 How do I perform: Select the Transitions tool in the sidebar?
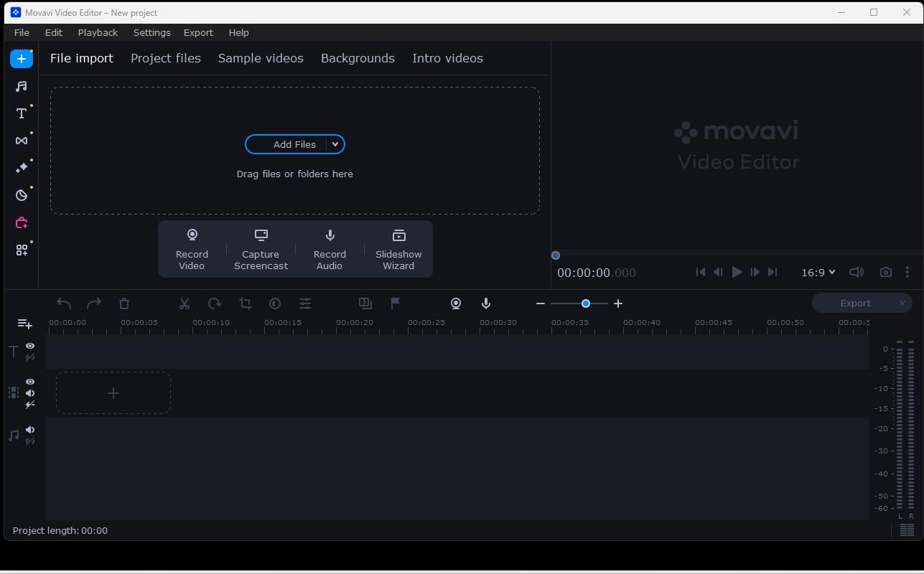coord(21,140)
